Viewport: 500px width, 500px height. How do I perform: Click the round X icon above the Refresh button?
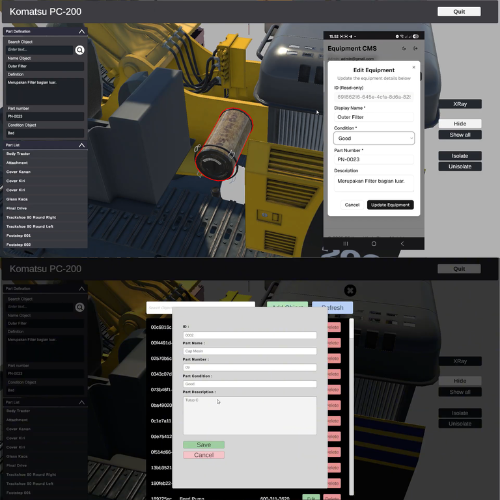(350, 291)
